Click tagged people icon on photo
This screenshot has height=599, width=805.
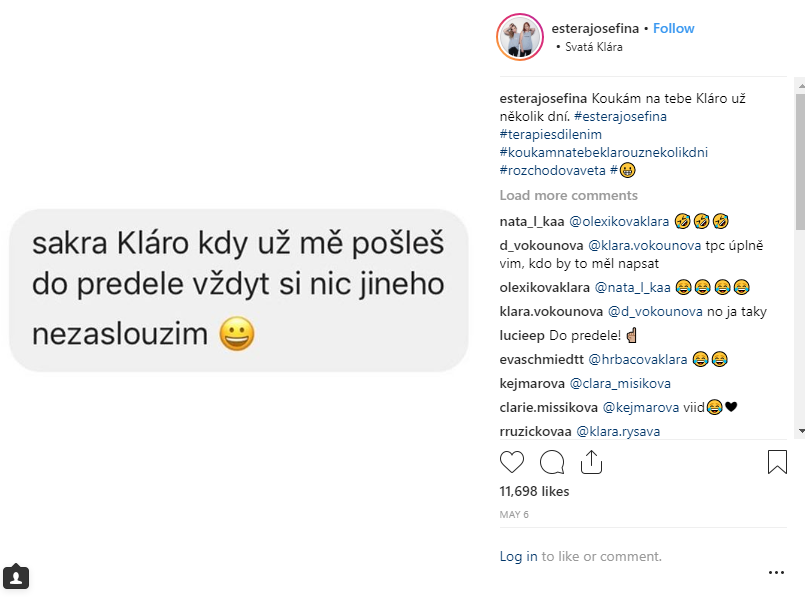pyautogui.click(x=16, y=577)
